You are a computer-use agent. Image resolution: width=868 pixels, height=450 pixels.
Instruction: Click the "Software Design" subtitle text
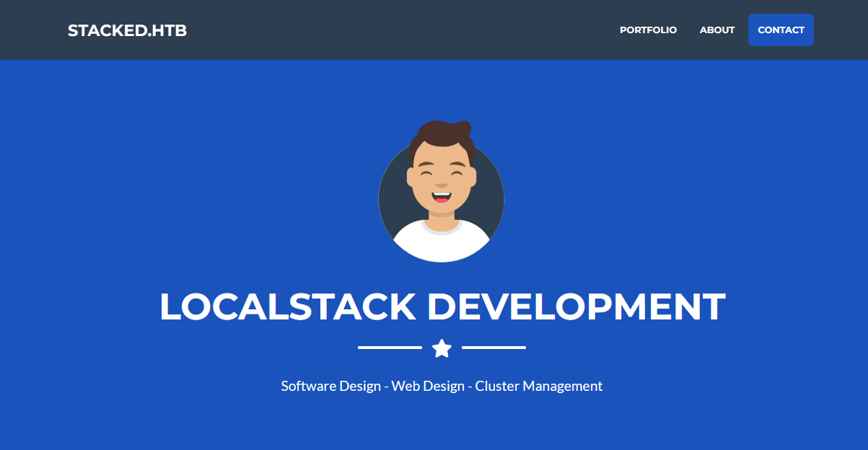point(330,386)
